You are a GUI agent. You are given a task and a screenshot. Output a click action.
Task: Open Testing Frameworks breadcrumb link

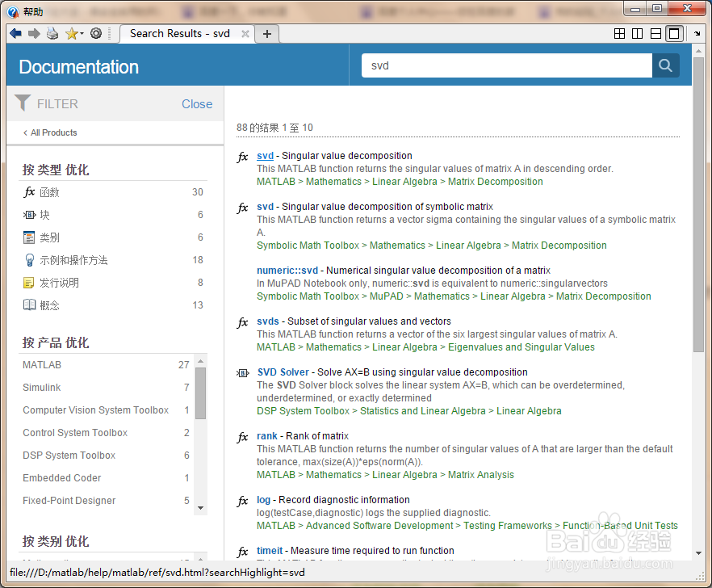[x=507, y=526]
